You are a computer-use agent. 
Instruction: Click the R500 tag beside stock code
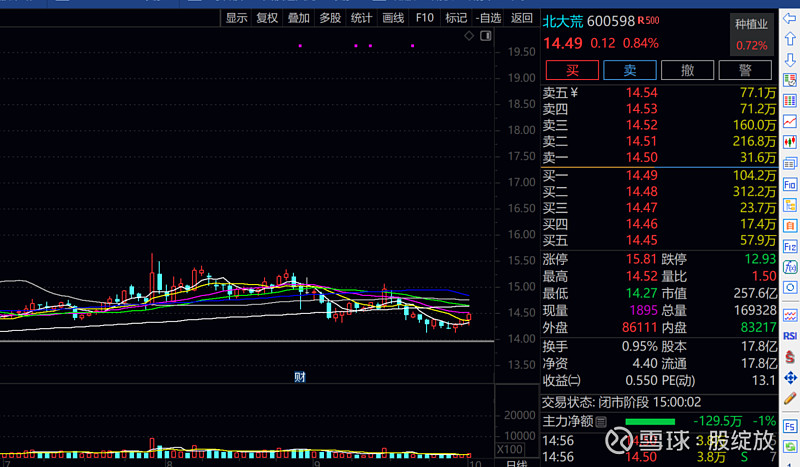(648, 21)
